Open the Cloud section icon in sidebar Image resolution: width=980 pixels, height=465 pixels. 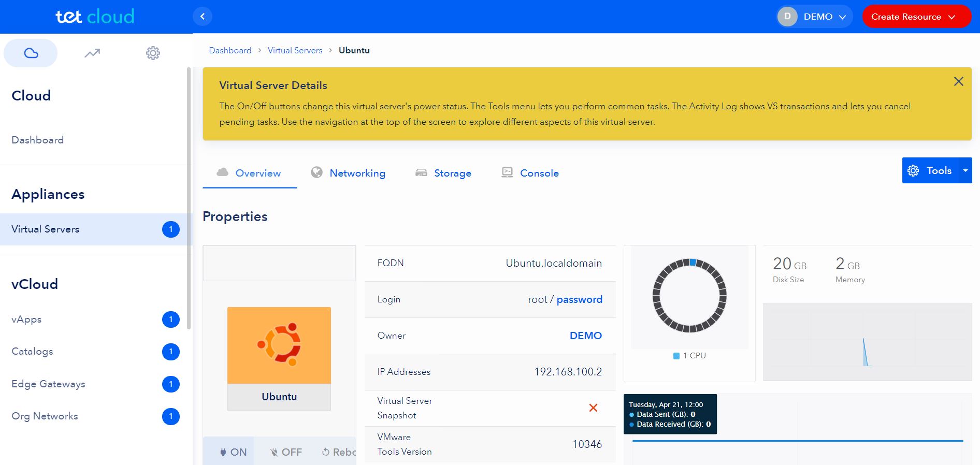(31, 53)
